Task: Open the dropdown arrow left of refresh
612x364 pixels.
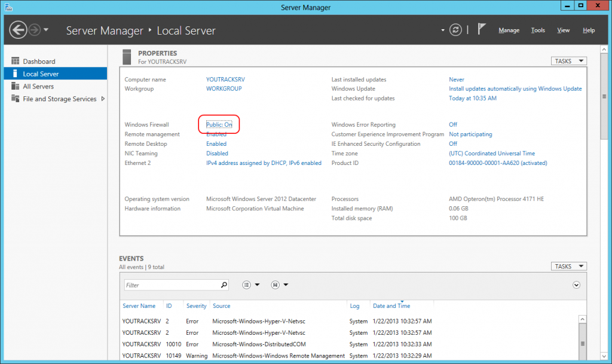Action: click(443, 30)
